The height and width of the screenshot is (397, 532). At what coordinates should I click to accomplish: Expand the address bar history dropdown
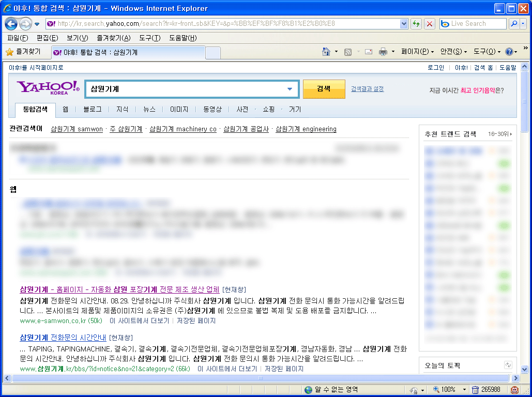[x=404, y=24]
